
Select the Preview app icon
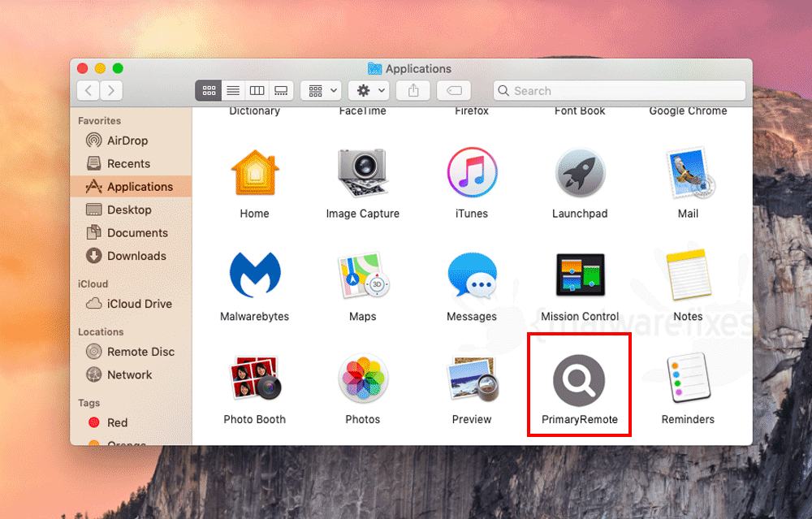point(473,378)
